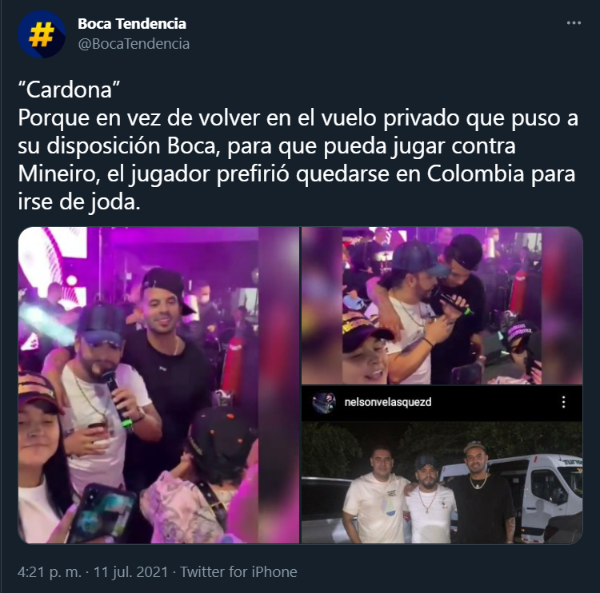
Task: Open the @BocaTendencia handle link
Action: tap(134, 44)
